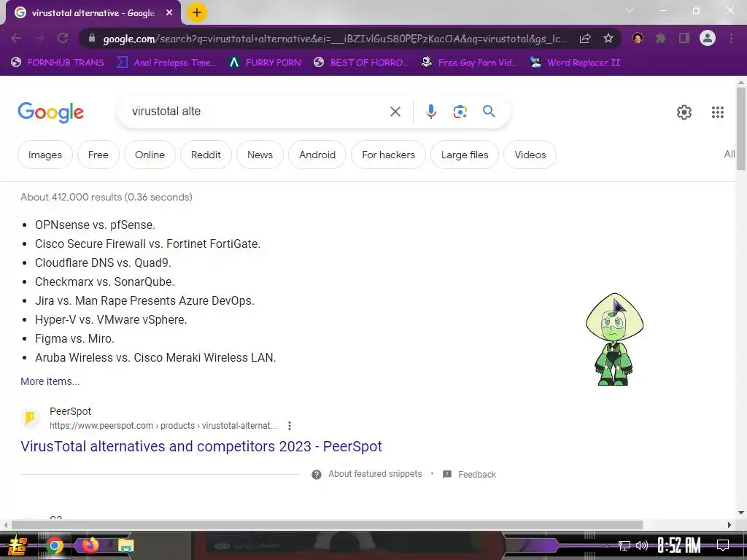Screen dimensions: 747x560
Task: Filter results by News
Action: [x=260, y=155]
